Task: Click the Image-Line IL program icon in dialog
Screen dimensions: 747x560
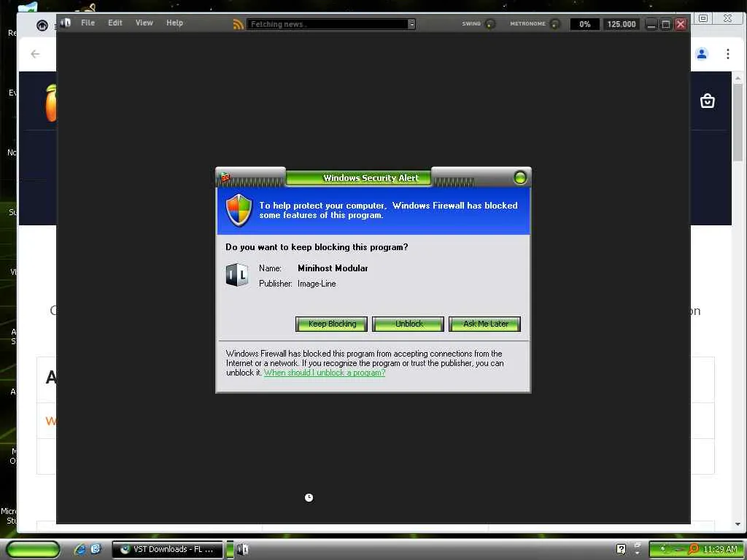Action: [x=237, y=275]
